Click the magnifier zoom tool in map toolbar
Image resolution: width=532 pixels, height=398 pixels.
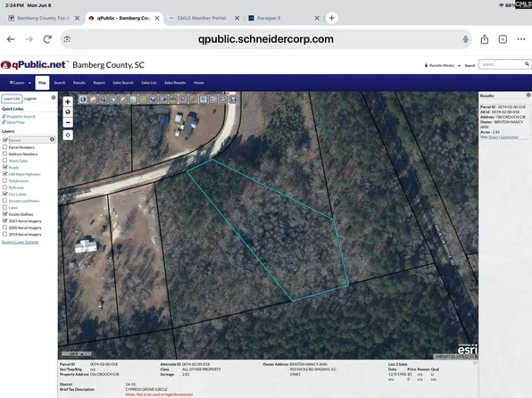[x=104, y=99]
